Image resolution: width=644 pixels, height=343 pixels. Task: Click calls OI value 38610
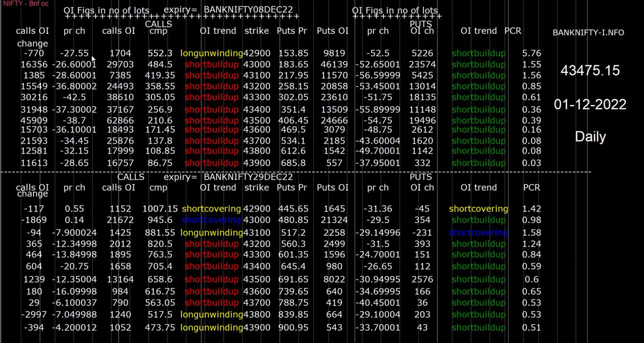pyautogui.click(x=120, y=98)
